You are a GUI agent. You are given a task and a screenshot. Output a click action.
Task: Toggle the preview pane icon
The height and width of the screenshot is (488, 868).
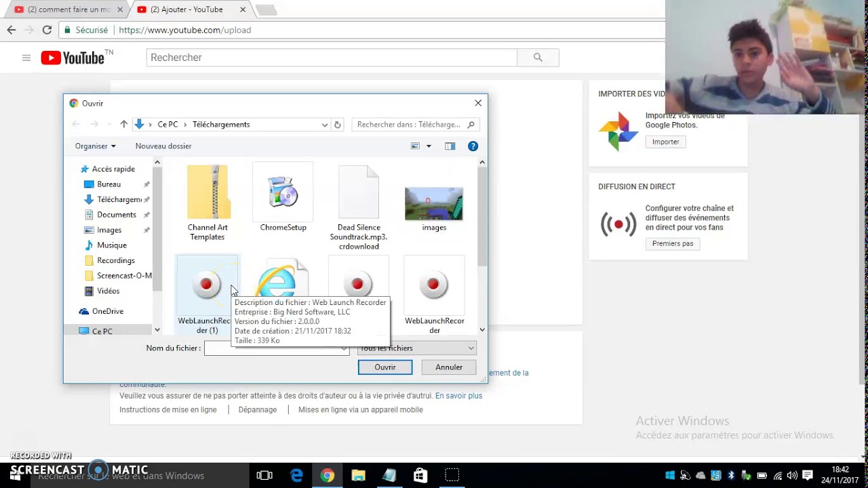click(450, 146)
